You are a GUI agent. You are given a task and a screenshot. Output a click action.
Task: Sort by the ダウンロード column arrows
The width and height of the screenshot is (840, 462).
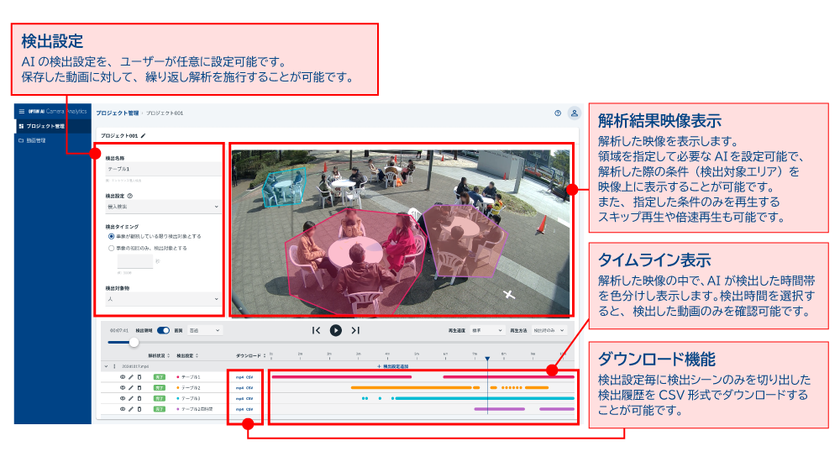point(265,356)
